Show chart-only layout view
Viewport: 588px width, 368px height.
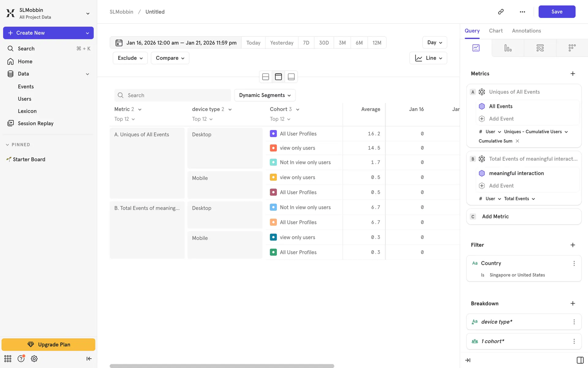coord(291,77)
